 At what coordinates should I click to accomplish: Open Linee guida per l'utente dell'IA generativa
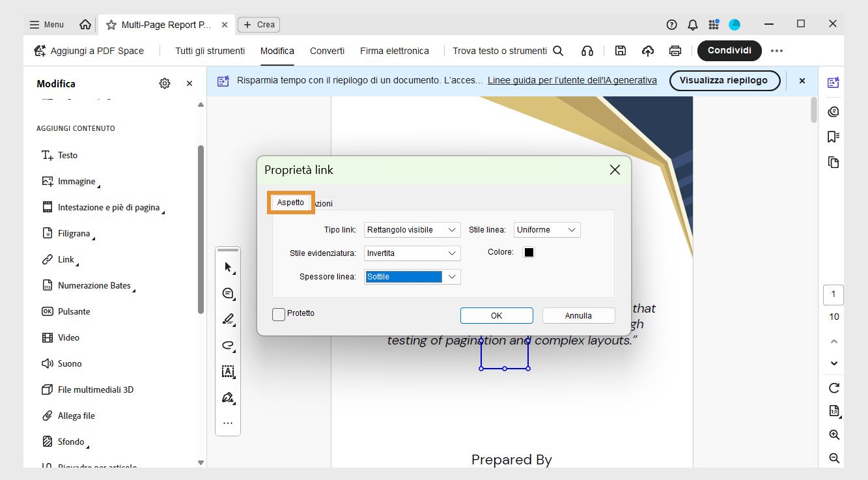572,80
